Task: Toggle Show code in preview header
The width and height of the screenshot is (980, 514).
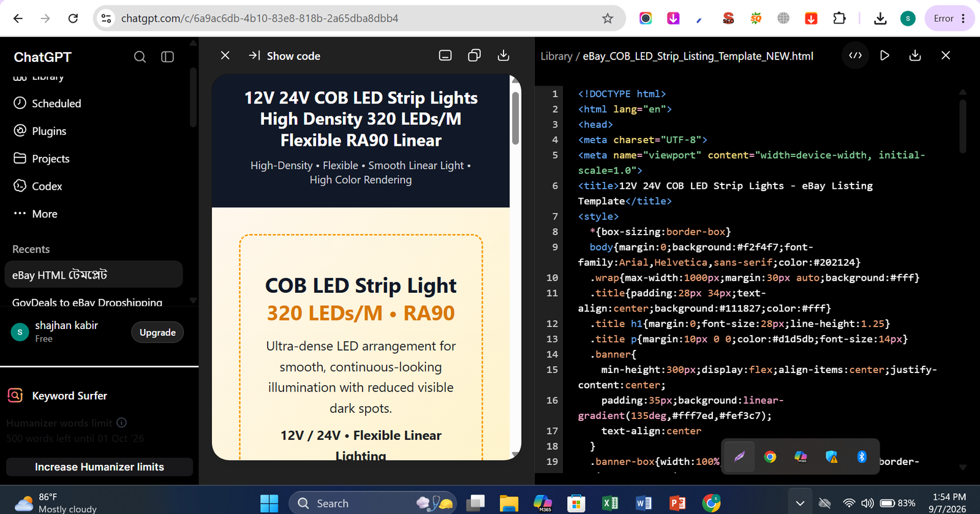Action: (x=284, y=56)
